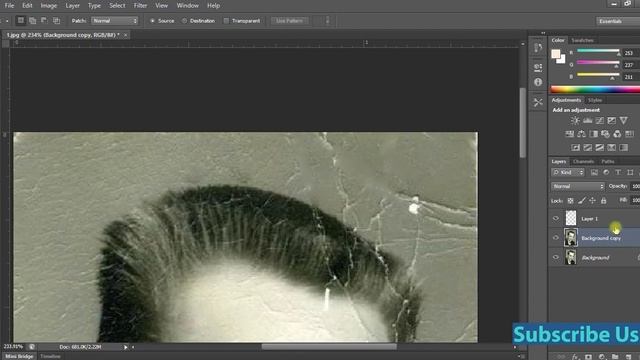The image size is (640, 360).
Task: Add a Selective Color adjustment
Action: [x=611, y=147]
